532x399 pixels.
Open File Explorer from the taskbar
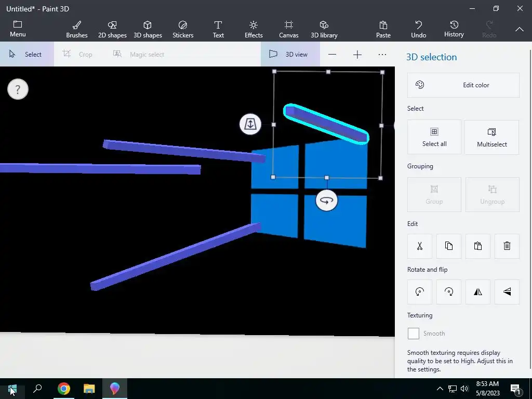[89, 389]
